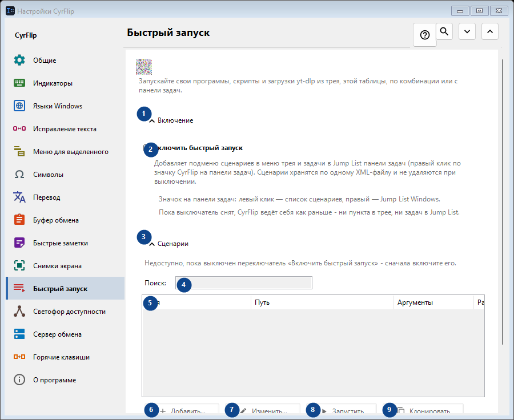514x420 pixels.
Task: Open the Индикаторы keyboard icon section
Action: point(19,83)
